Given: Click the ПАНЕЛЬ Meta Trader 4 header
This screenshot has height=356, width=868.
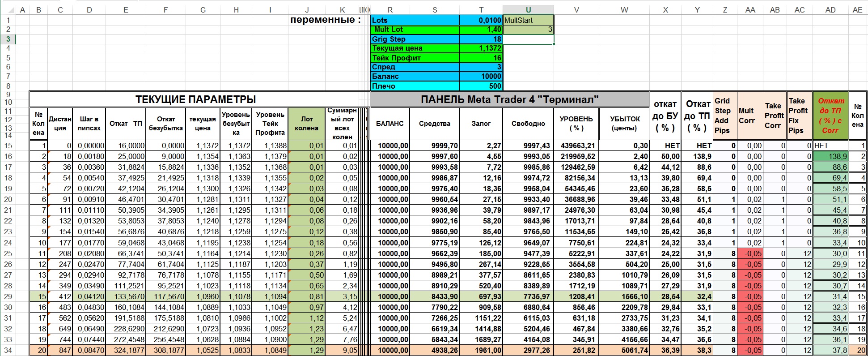Looking at the screenshot, I should pyautogui.click(x=510, y=99).
